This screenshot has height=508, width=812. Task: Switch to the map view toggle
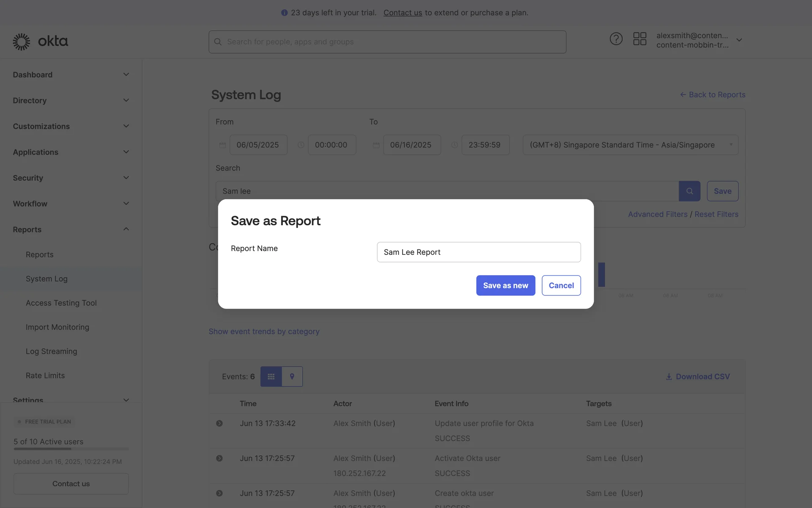pyautogui.click(x=292, y=376)
